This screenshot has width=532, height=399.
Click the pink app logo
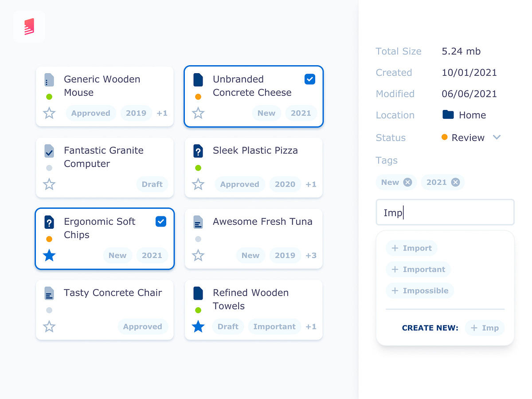29,26
